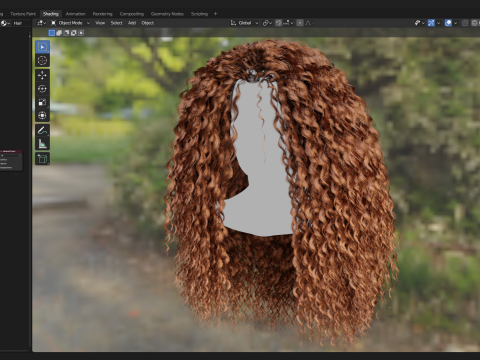Switch to the Shading workspace tab

pyautogui.click(x=51, y=14)
